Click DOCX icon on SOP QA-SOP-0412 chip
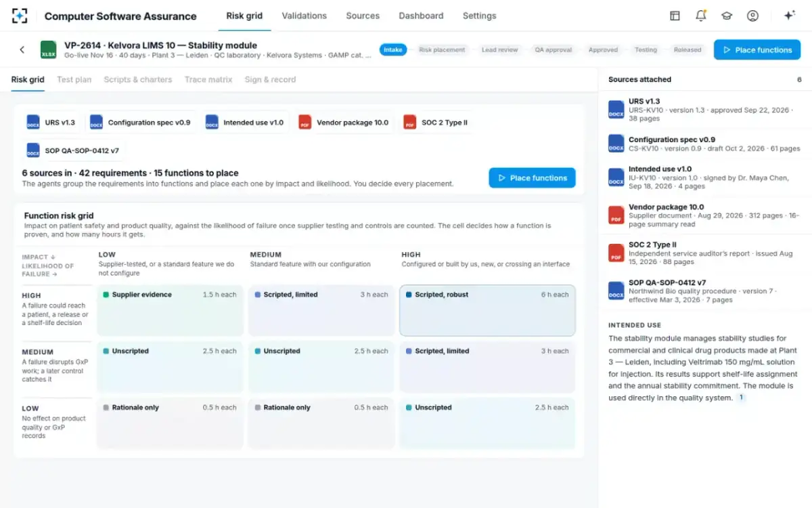 click(x=33, y=150)
